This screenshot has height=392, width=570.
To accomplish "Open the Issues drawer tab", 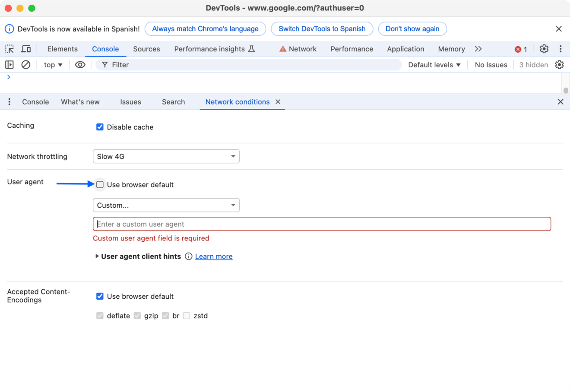I will [x=130, y=102].
